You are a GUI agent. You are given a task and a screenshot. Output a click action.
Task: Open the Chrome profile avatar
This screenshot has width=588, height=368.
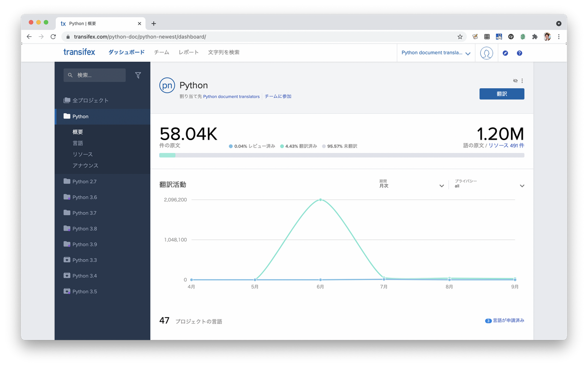point(547,37)
